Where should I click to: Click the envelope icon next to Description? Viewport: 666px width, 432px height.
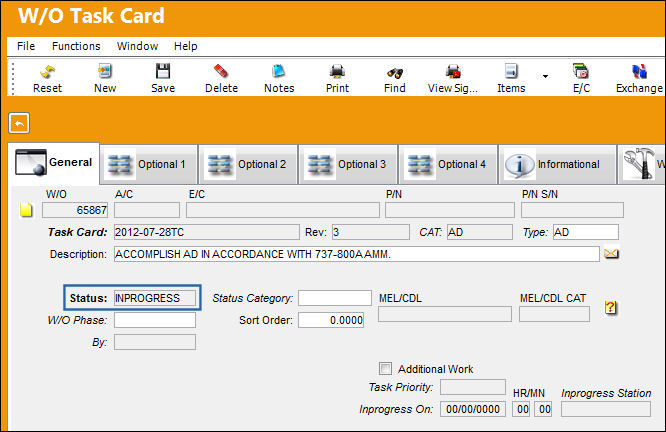(611, 254)
